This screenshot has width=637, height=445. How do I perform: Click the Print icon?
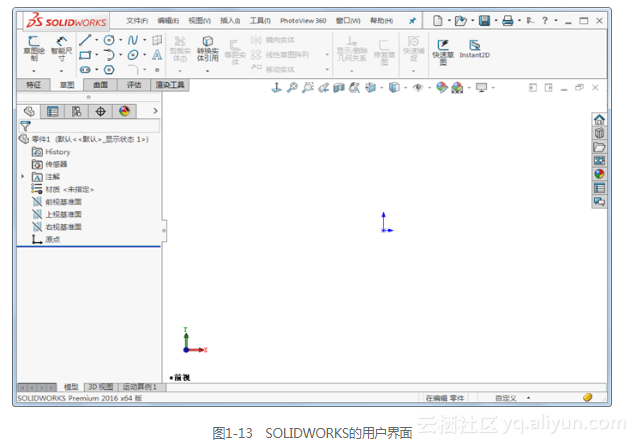(508, 20)
